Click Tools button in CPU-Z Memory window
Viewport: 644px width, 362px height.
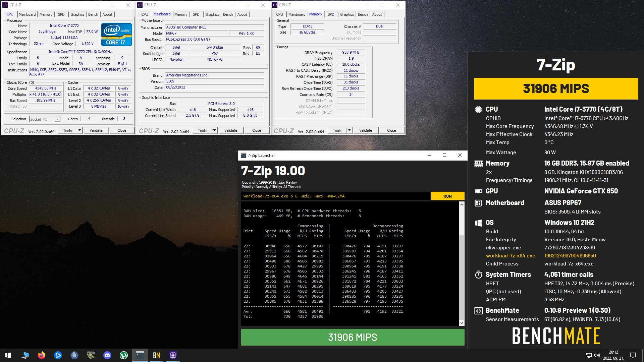337,130
